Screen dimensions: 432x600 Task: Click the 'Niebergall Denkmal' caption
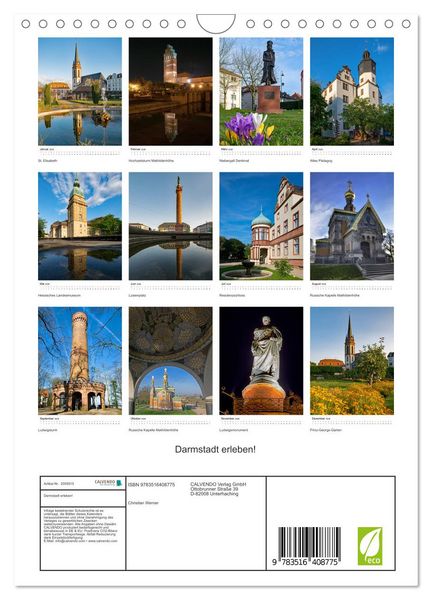tap(234, 161)
